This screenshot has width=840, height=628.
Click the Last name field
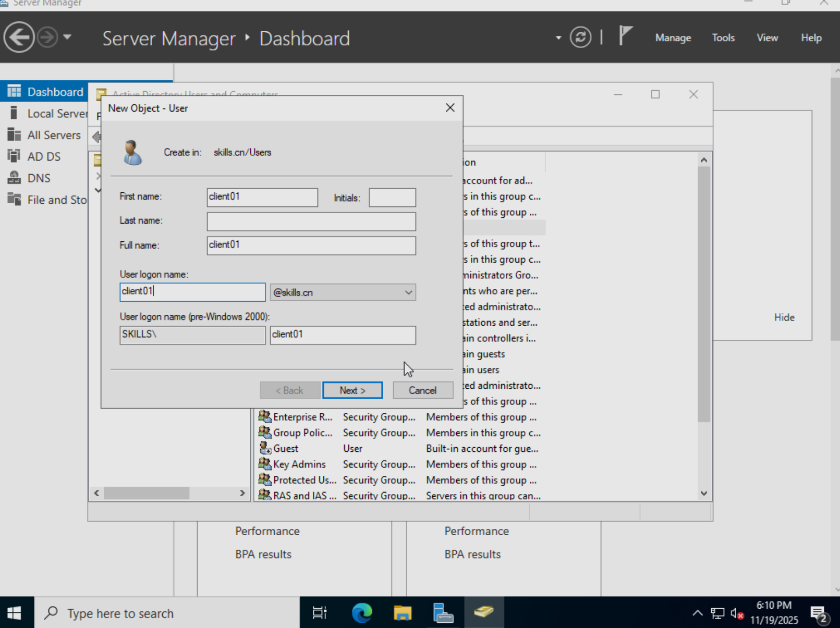(x=311, y=221)
